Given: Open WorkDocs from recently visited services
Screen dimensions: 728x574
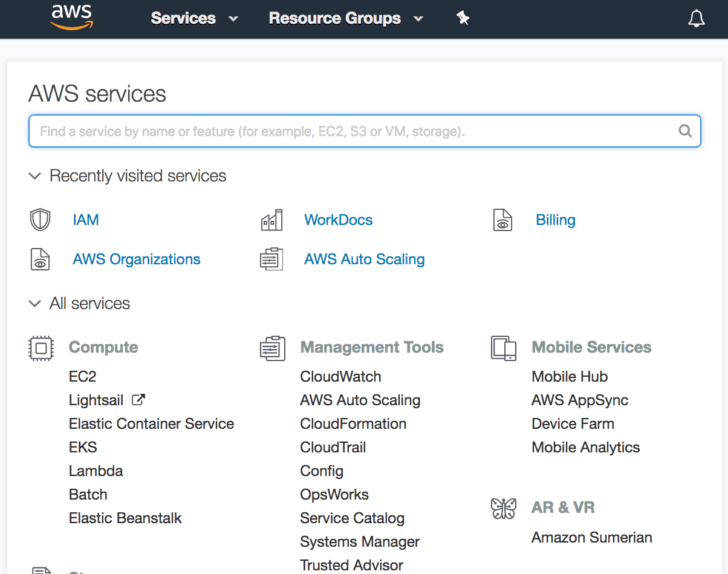Looking at the screenshot, I should [339, 220].
